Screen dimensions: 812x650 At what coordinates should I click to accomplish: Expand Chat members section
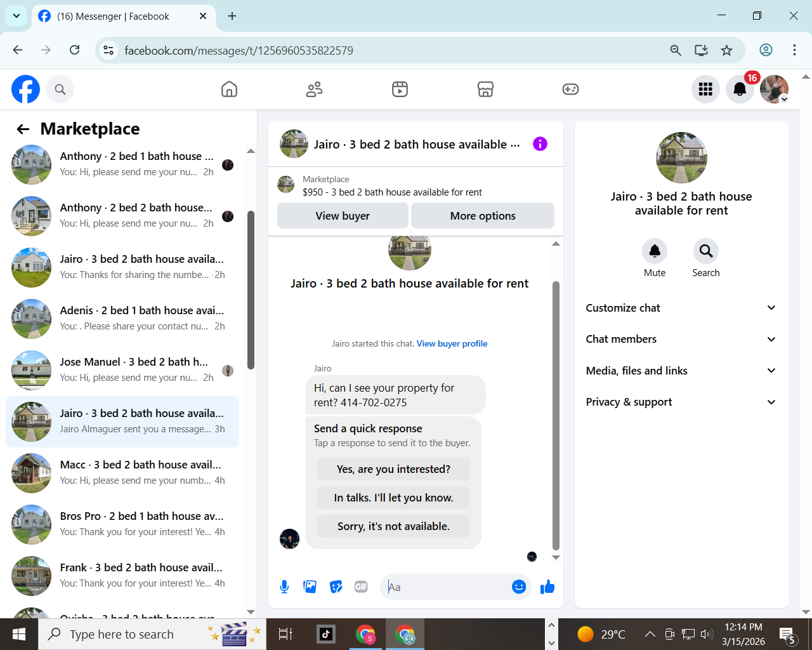pos(681,339)
